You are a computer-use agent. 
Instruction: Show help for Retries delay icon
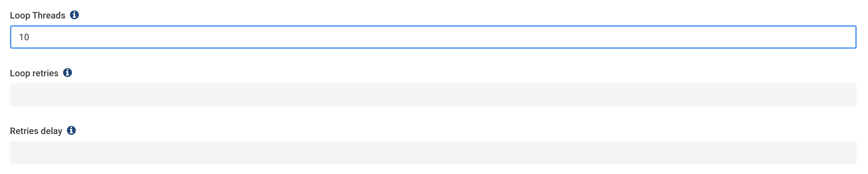71,130
